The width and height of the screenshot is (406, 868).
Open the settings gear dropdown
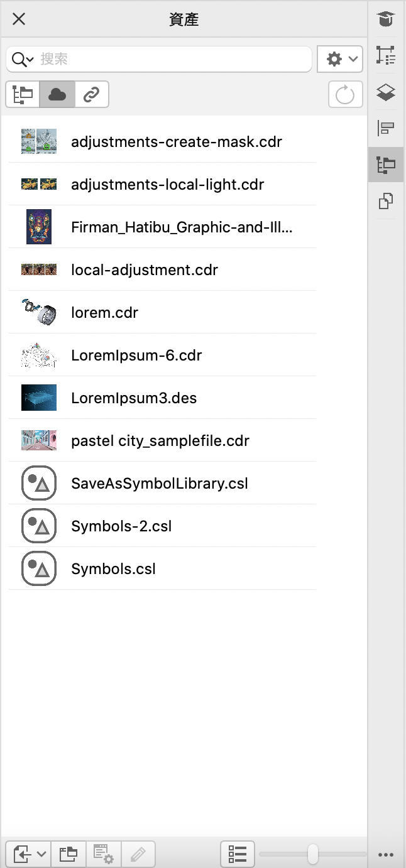340,59
